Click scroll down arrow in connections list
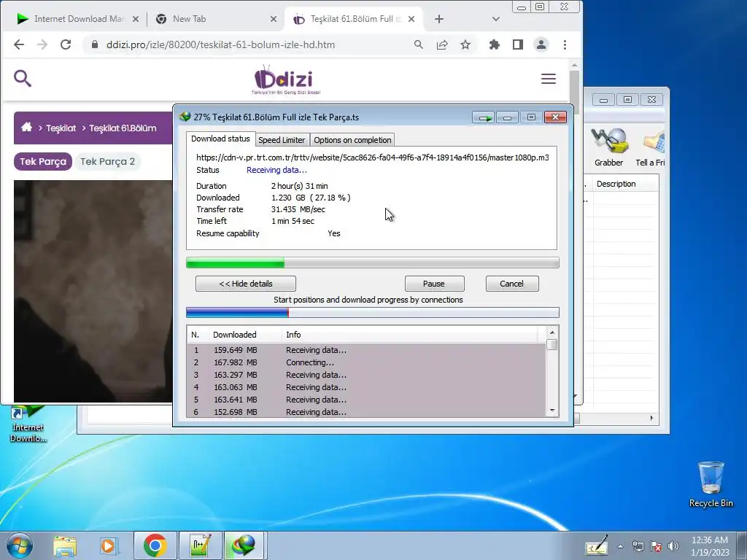Viewport: 747px width, 560px height. point(552,411)
